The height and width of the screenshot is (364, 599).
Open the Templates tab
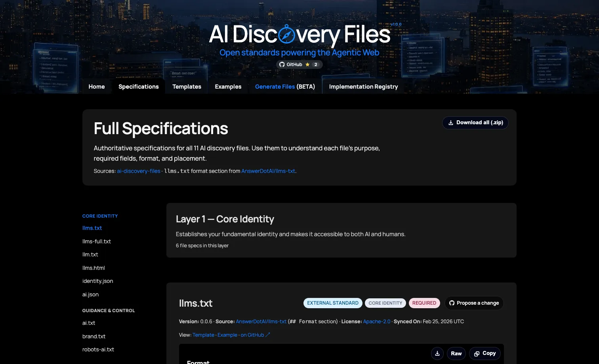(187, 87)
